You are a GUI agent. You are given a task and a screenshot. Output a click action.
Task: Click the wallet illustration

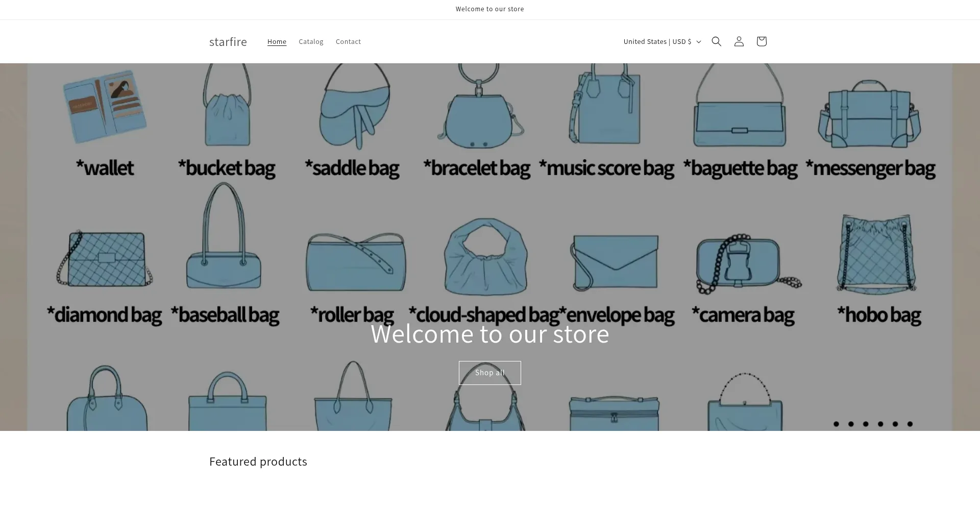105,106
